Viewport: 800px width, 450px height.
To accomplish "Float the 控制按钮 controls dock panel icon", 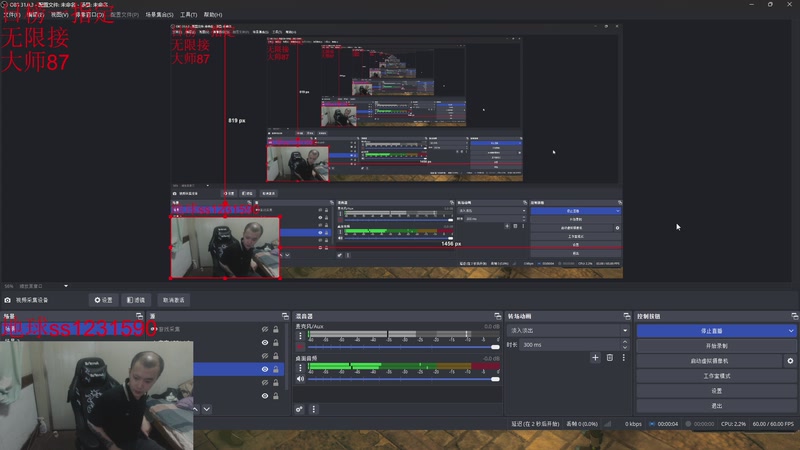I will pyautogui.click(x=794, y=316).
